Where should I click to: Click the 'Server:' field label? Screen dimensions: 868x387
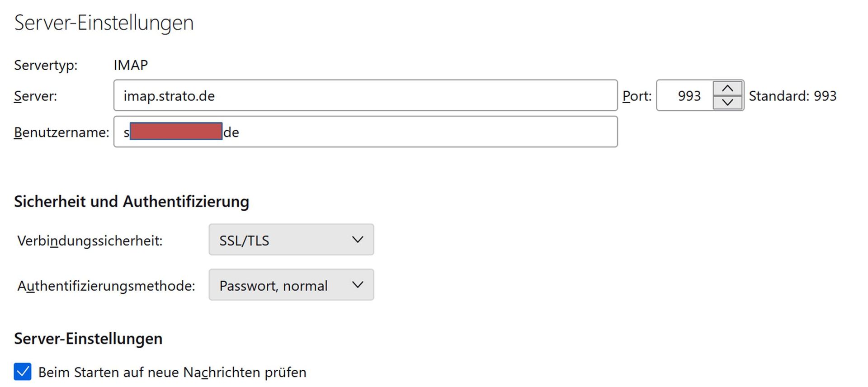[35, 96]
